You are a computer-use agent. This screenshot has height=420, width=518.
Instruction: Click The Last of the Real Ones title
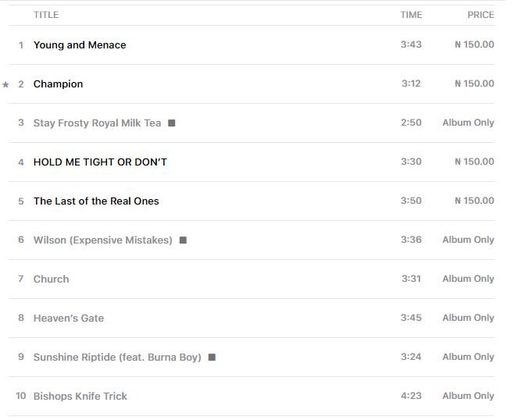point(96,201)
